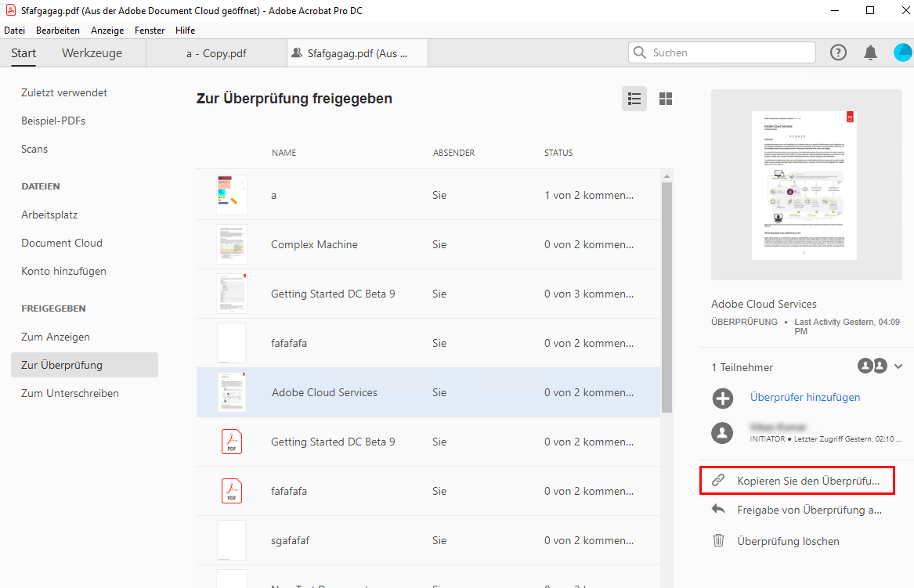Click the search magnifier icon

(x=639, y=52)
